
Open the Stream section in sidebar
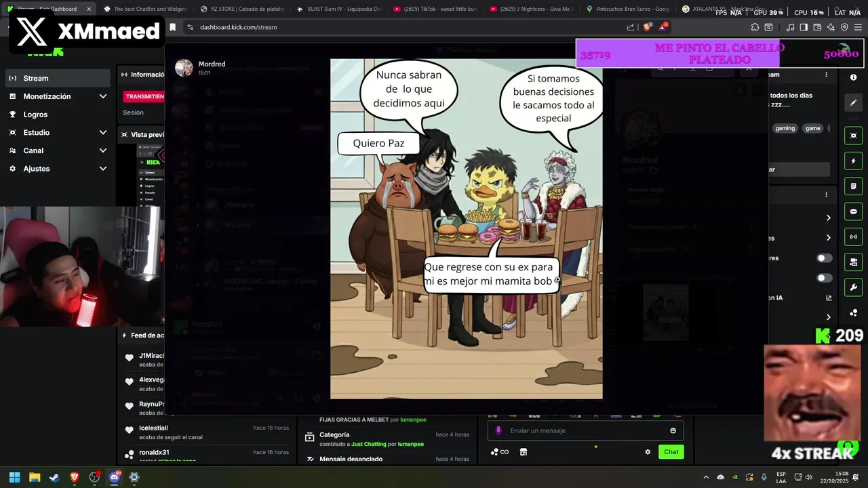coord(56,78)
